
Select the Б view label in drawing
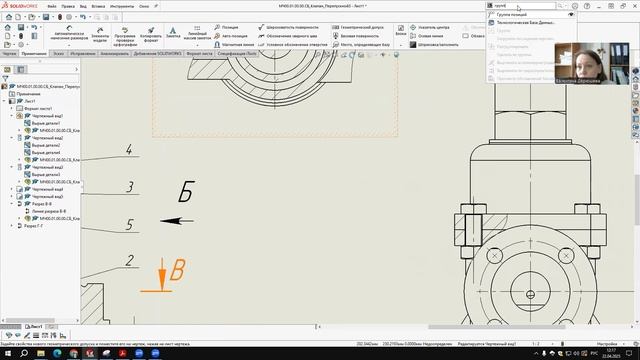pyautogui.click(x=186, y=191)
